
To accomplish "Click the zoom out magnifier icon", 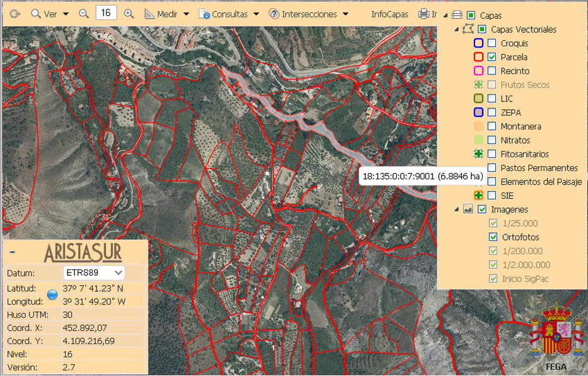I will point(84,14).
